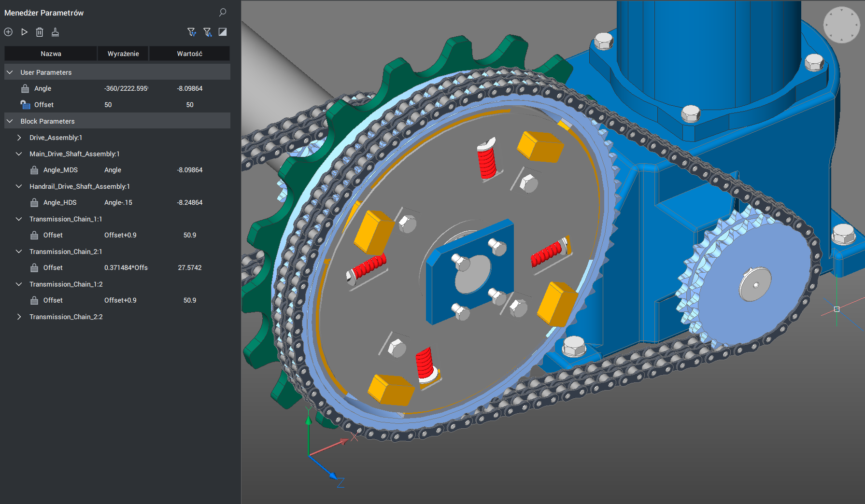
Task: Expand the Drive_Assembly:1 tree node
Action: (x=19, y=138)
